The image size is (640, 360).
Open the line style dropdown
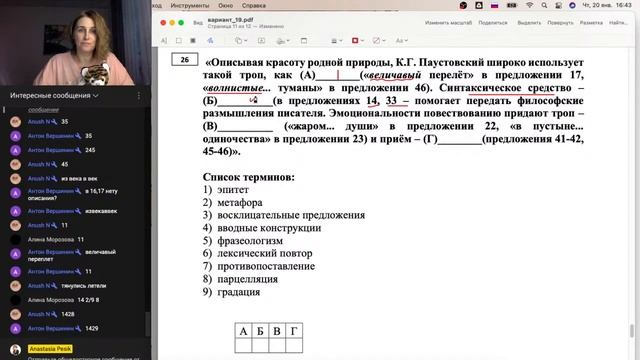(x=336, y=41)
